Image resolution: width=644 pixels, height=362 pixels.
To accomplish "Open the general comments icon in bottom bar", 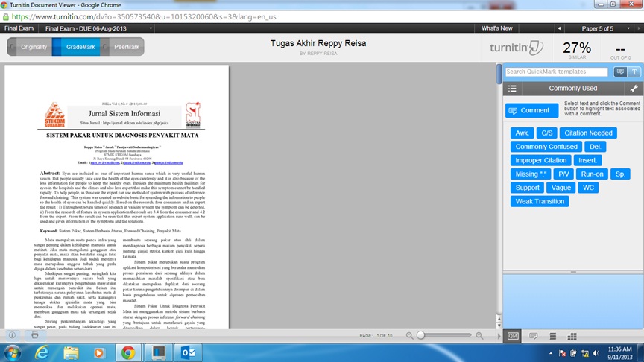I will (x=533, y=336).
